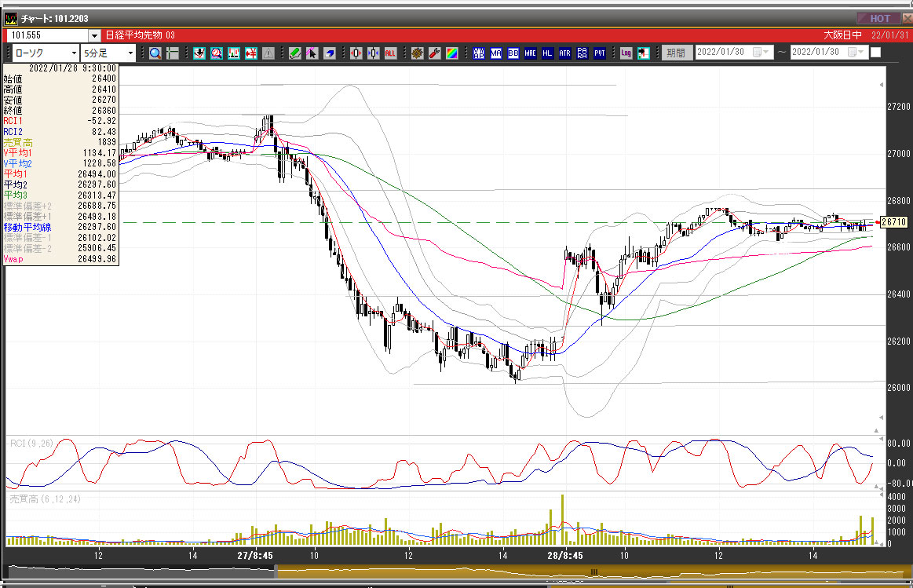The width and height of the screenshot is (913, 588).
Task: Click the HOT button in title bar
Action: (879, 19)
